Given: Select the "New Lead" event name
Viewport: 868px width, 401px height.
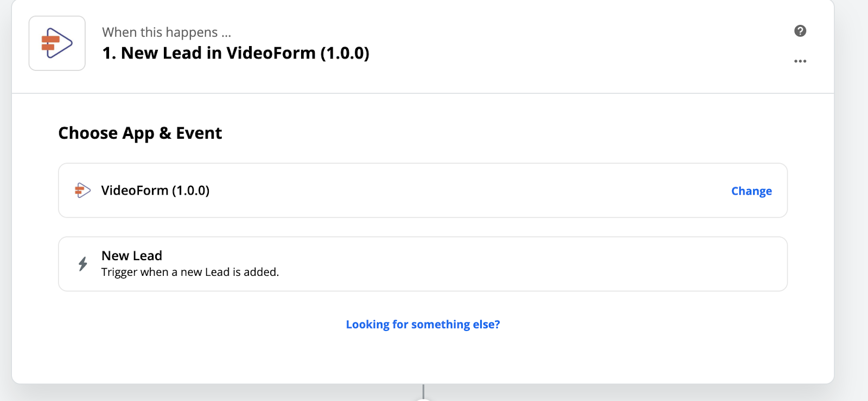Looking at the screenshot, I should 132,256.
